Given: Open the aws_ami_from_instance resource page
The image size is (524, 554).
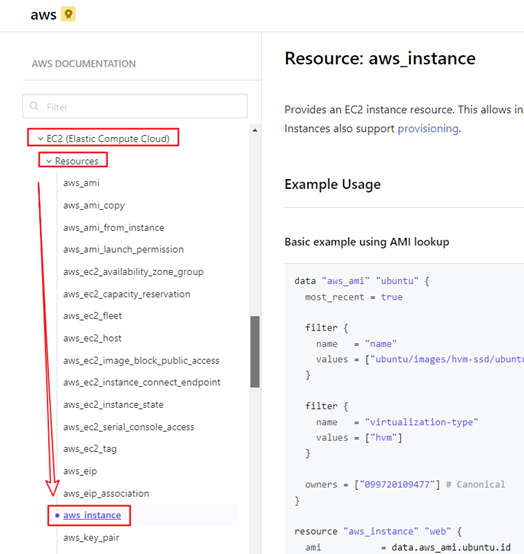Looking at the screenshot, I should pos(114,228).
